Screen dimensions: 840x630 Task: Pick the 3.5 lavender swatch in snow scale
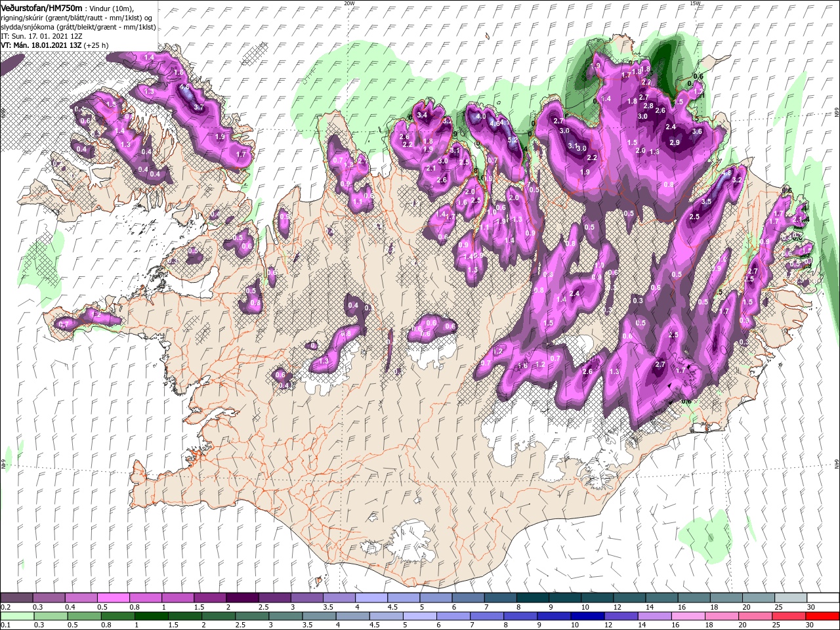coord(339,598)
